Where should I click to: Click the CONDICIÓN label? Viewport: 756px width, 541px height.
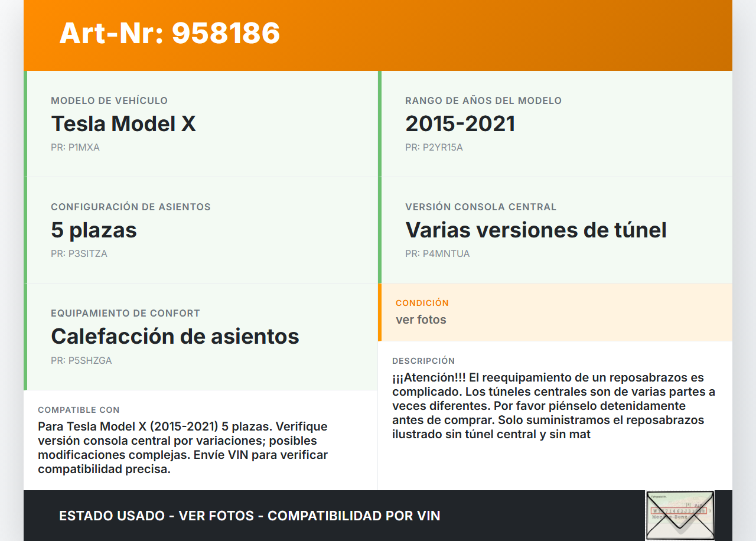(422, 302)
